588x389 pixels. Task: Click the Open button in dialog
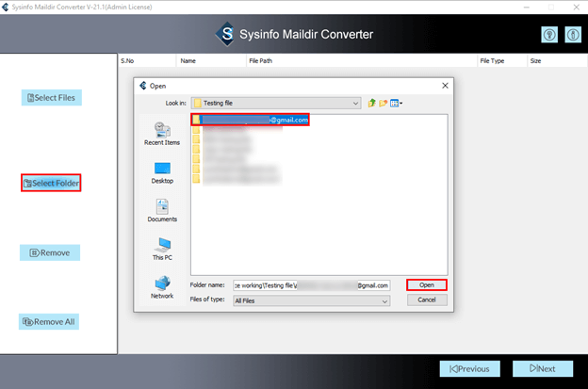tap(427, 285)
